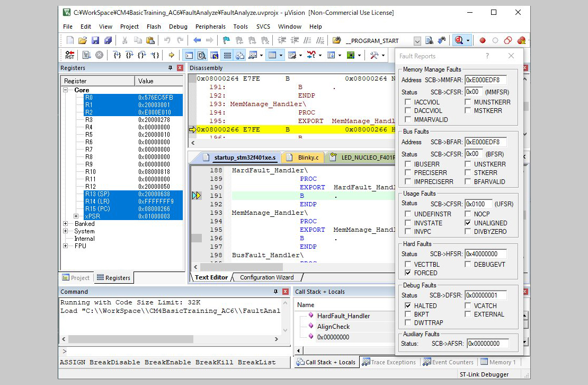
Task: Uncheck the UNALIGNED checkbox
Action: (x=468, y=223)
